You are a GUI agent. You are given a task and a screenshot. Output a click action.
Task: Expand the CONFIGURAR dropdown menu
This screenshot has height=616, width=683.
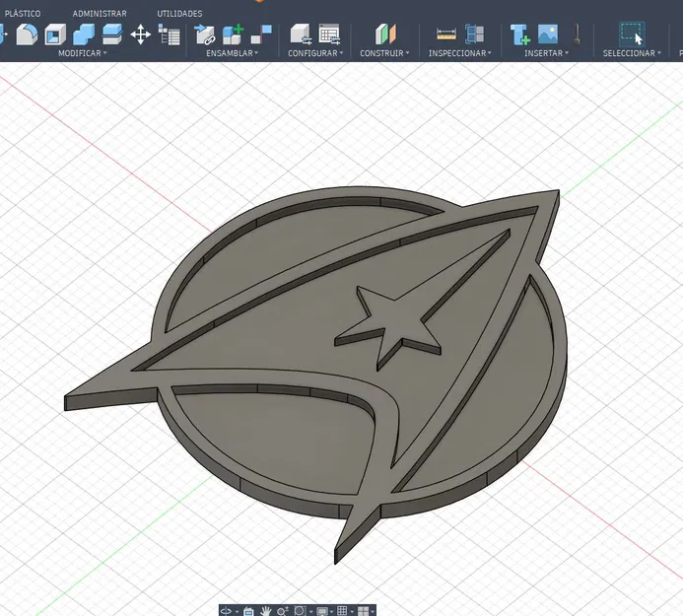pos(315,53)
